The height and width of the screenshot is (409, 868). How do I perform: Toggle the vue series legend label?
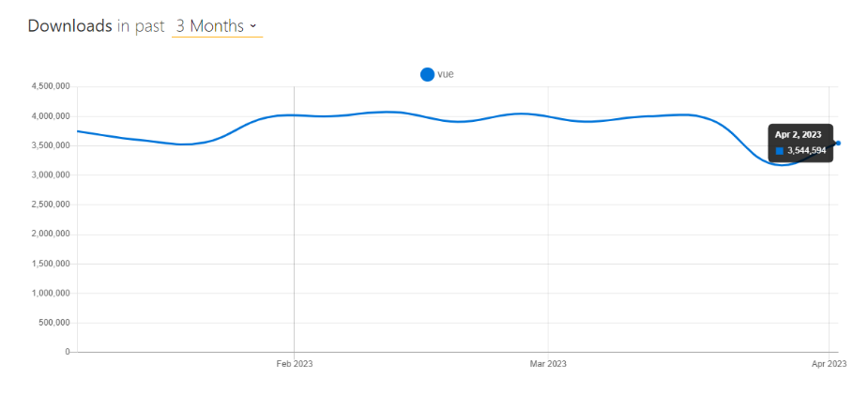pos(446,74)
